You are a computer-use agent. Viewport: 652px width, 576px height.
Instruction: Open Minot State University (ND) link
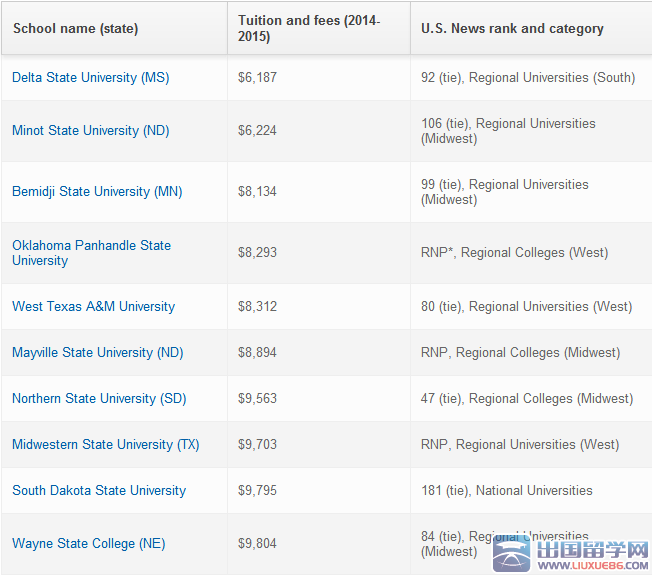(x=90, y=130)
